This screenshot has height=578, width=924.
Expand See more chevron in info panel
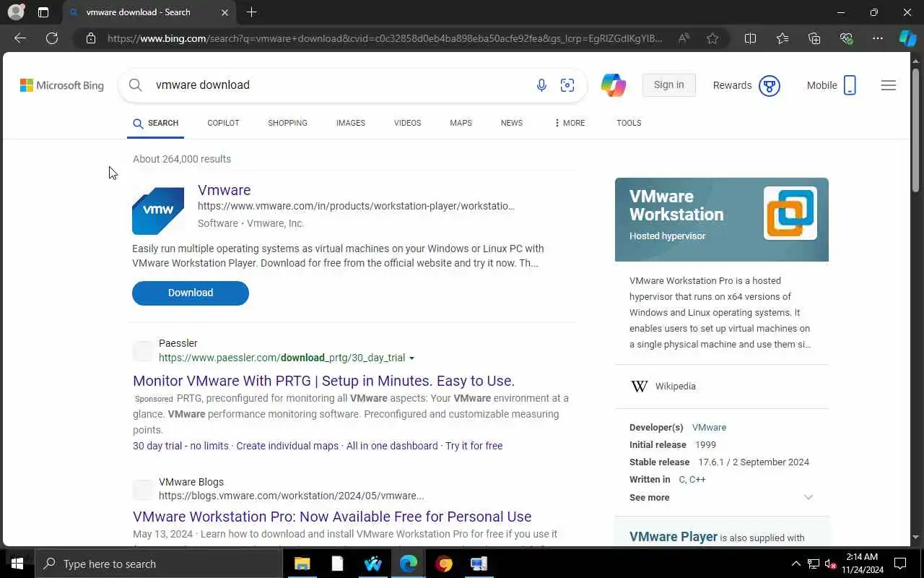pos(808,497)
